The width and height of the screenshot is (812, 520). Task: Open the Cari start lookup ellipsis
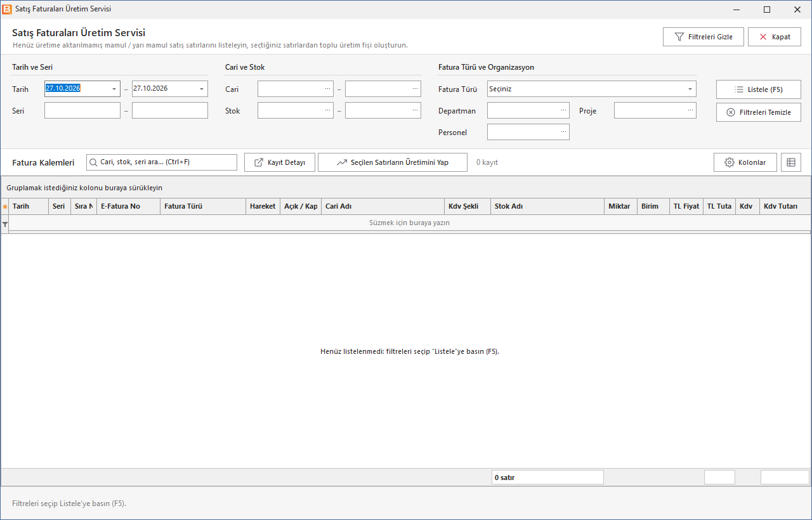(327, 89)
